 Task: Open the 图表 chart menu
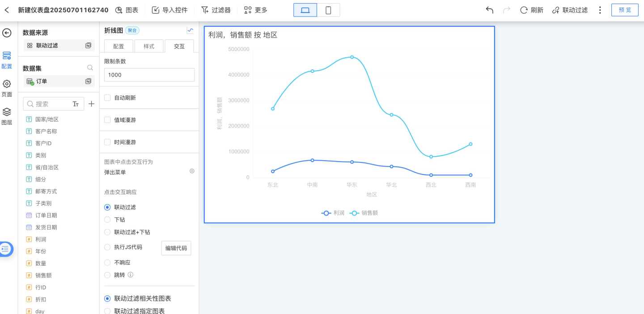127,10
